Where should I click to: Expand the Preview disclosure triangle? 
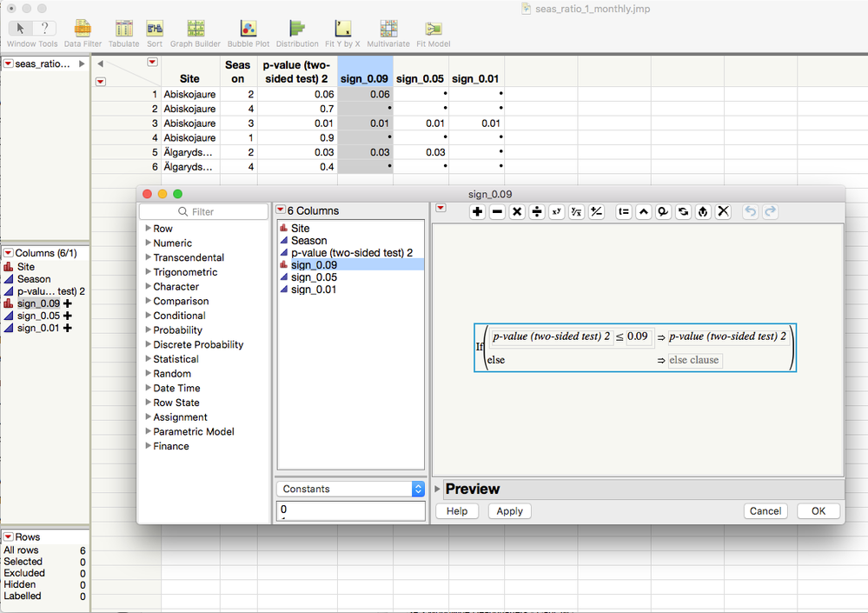coord(437,489)
